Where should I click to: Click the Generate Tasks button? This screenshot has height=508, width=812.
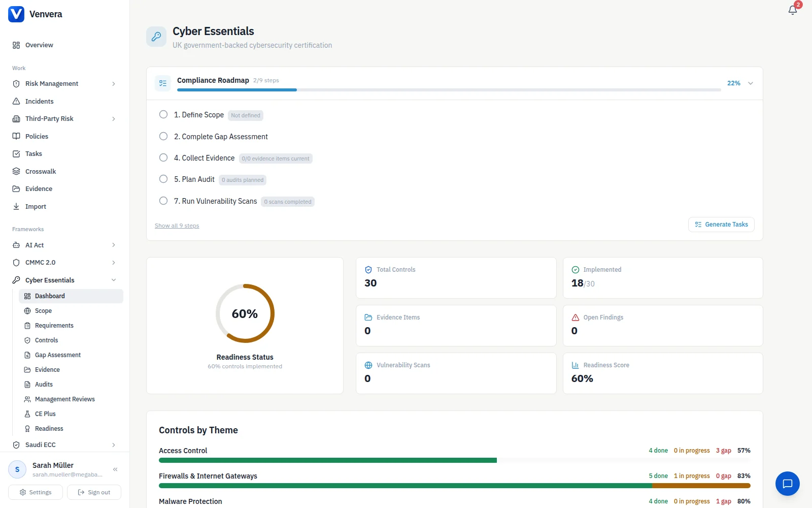(x=721, y=225)
